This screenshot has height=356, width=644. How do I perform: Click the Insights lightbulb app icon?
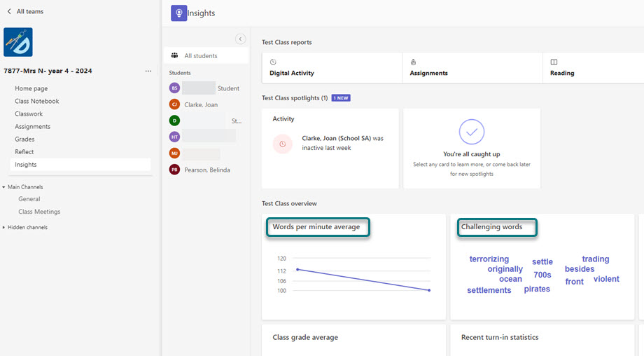(x=179, y=13)
